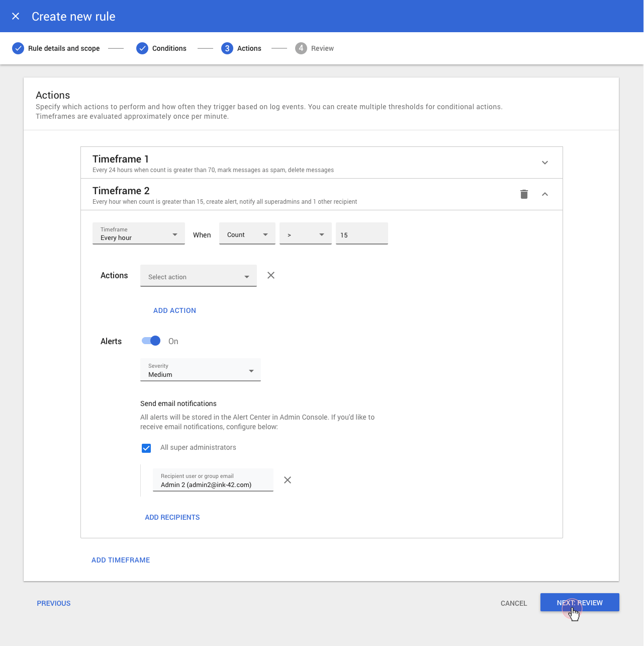644x646 pixels.
Task: Collapse the Timeframe 2 section
Action: 545,194
